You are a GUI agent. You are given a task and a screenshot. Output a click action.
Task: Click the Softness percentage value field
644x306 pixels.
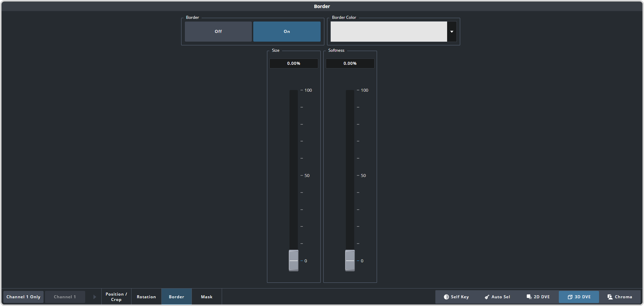(350, 63)
